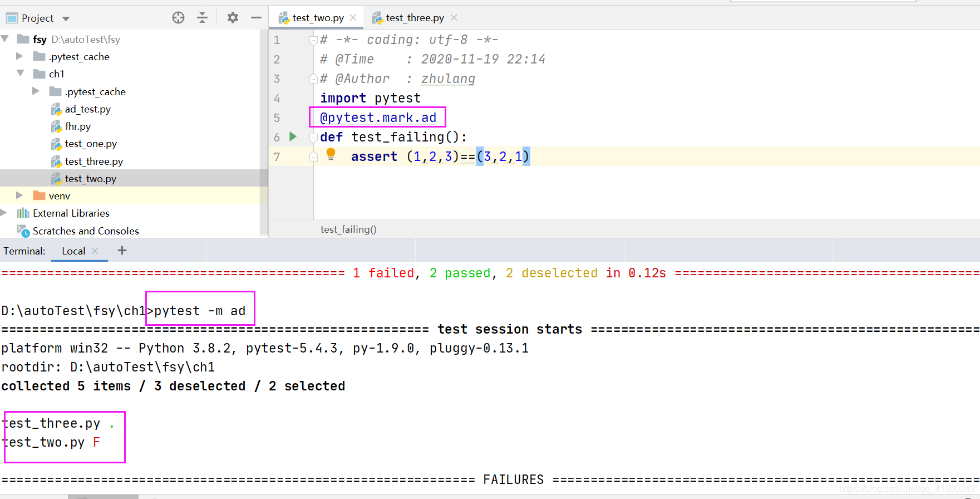
Task: Expand .pytest_cache inside ch1
Action: click(x=36, y=91)
